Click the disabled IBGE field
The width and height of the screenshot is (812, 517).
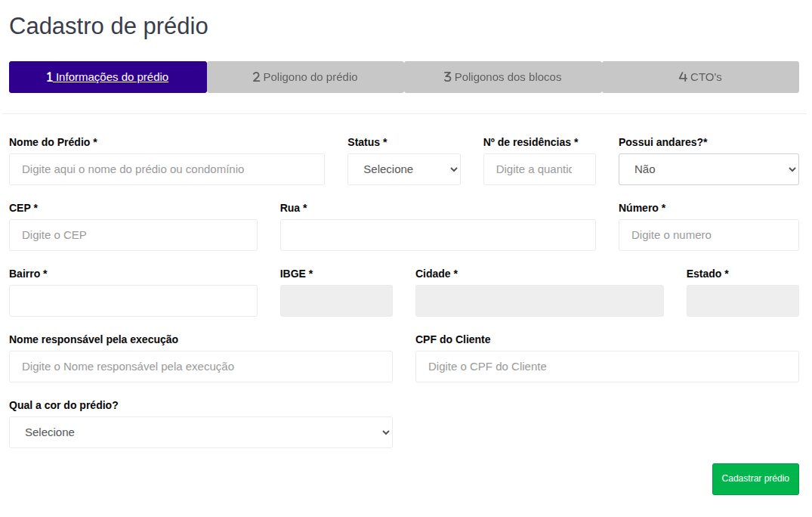(x=336, y=301)
